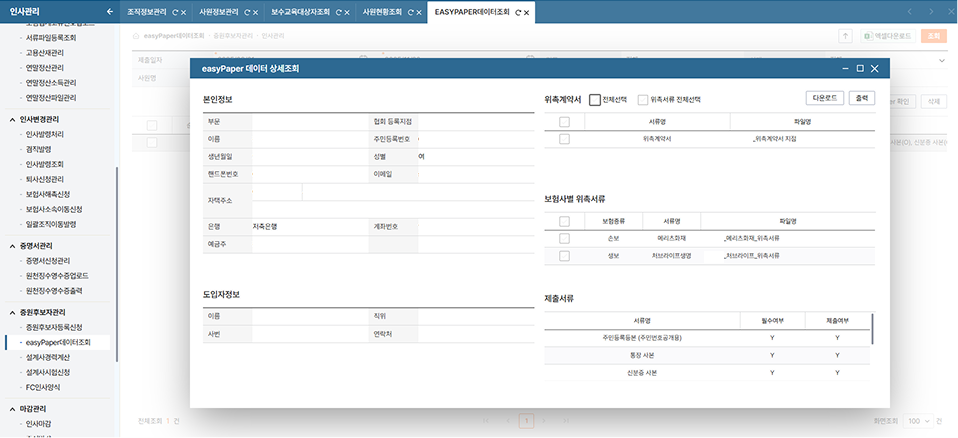Click the 다운로드 button
The width and height of the screenshot is (958, 438).
pos(825,99)
